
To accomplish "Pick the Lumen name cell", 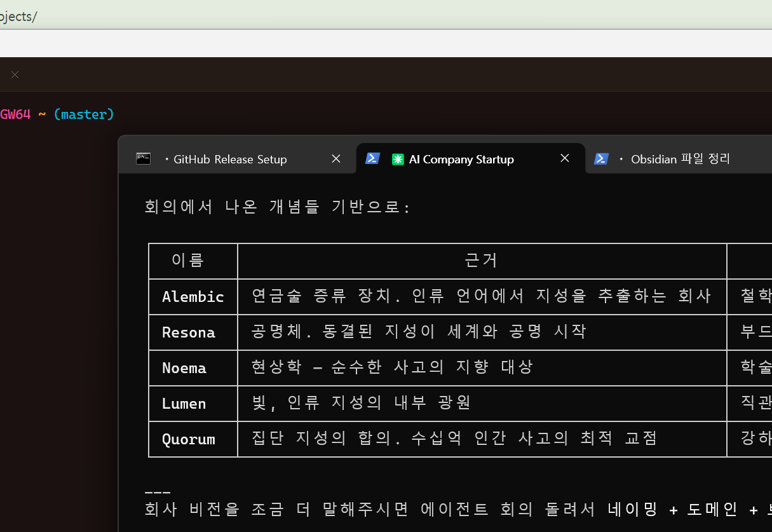I will click(x=184, y=404).
